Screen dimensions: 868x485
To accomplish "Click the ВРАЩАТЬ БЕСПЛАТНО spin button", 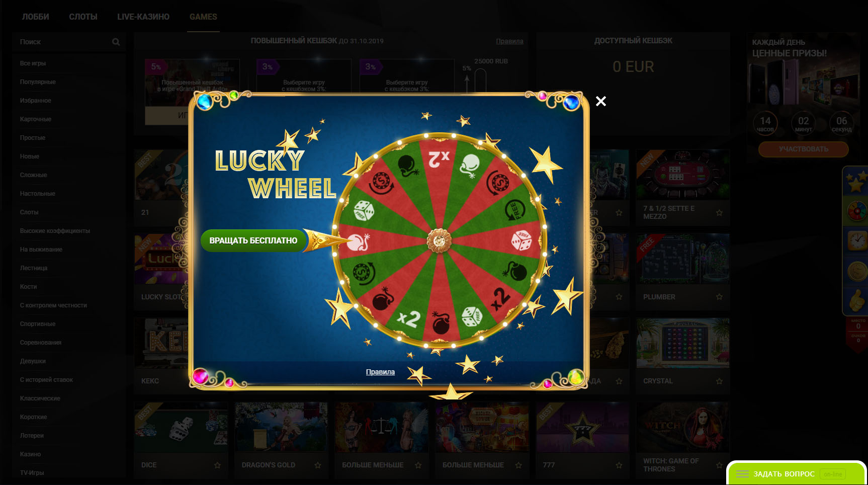I will [253, 240].
